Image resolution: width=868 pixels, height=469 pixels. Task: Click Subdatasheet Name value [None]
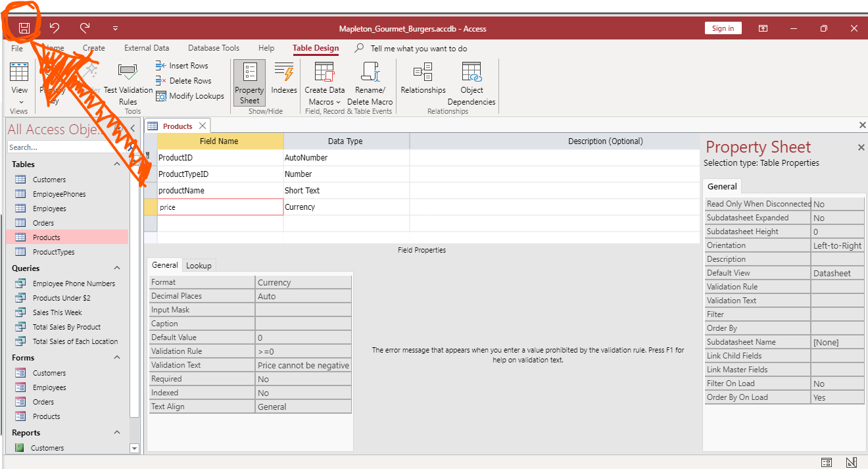(837, 342)
